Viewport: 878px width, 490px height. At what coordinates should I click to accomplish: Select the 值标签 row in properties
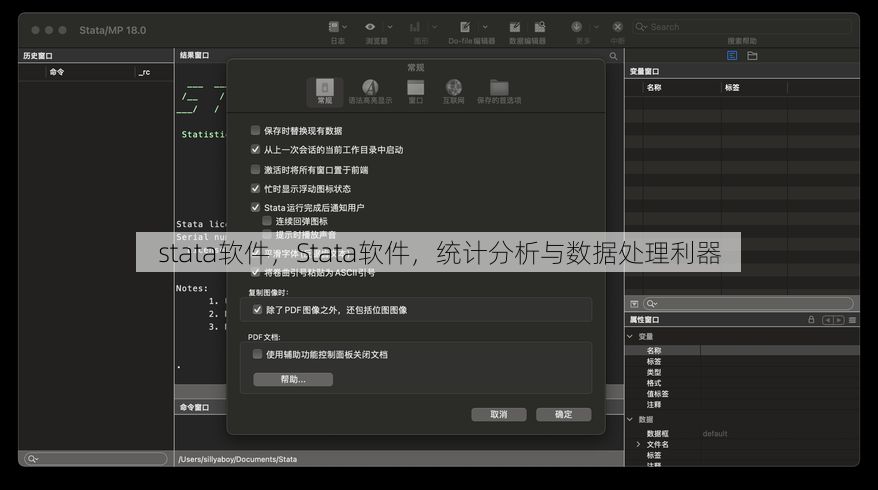coord(742,394)
